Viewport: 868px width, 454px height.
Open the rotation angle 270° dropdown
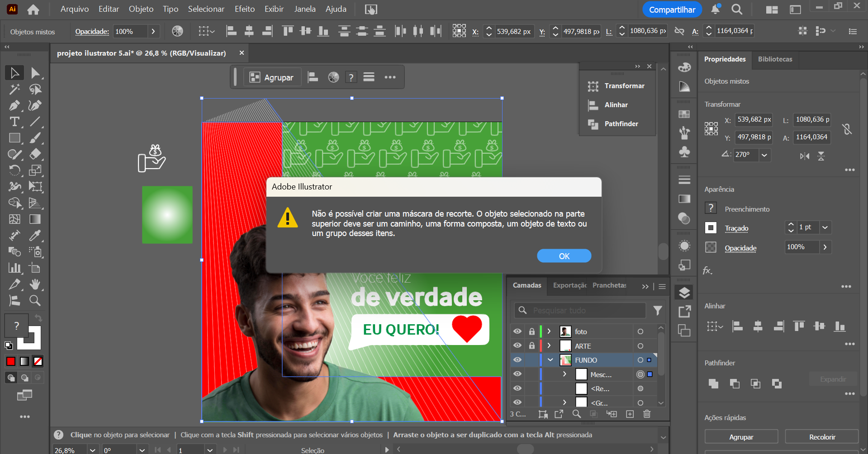click(x=764, y=155)
